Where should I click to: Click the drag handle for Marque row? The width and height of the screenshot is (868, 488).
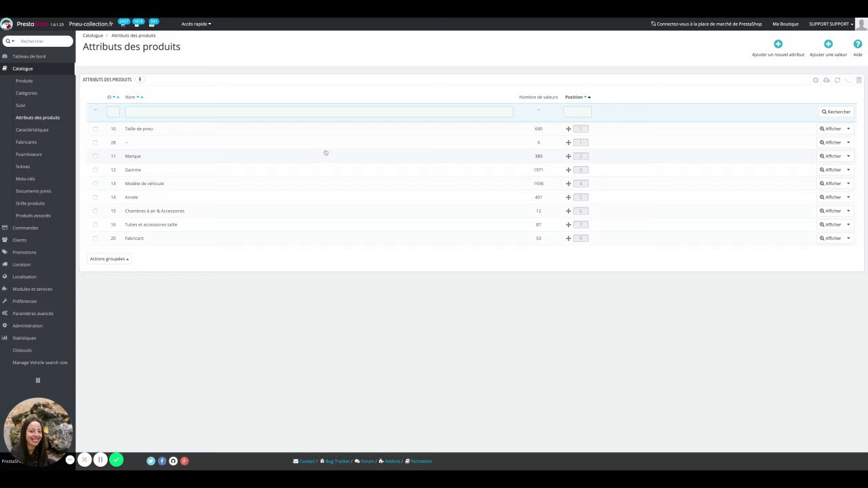tap(568, 156)
